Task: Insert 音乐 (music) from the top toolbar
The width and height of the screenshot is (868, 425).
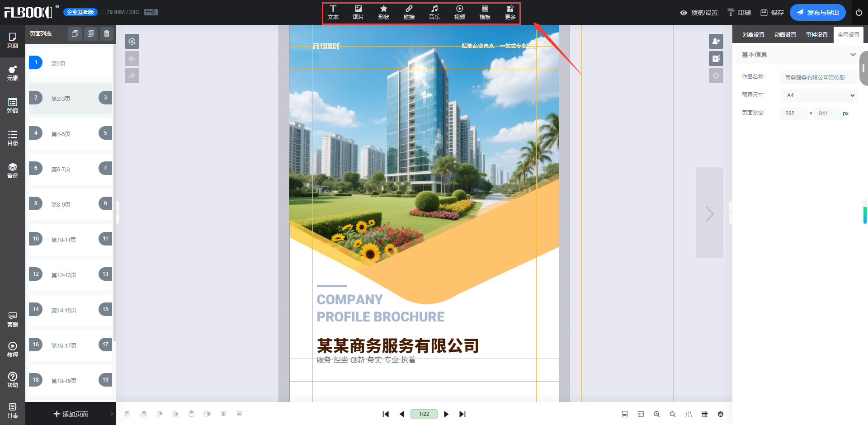Action: click(434, 12)
